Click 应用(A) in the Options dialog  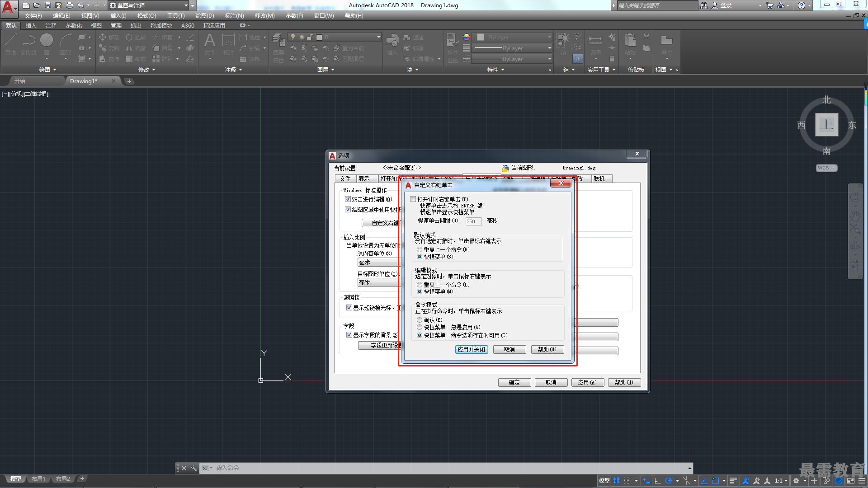(x=587, y=383)
